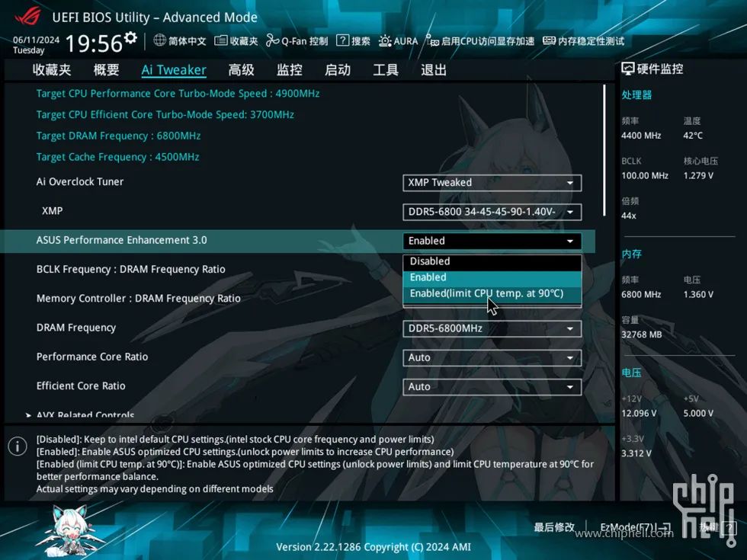Open the 工具 tab
The height and width of the screenshot is (560, 747).
click(x=386, y=70)
